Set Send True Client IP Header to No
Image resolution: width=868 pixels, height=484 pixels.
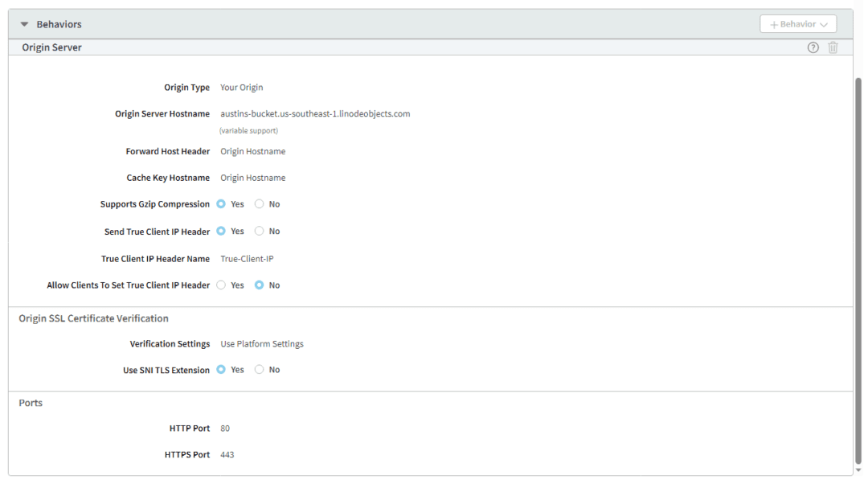259,232
